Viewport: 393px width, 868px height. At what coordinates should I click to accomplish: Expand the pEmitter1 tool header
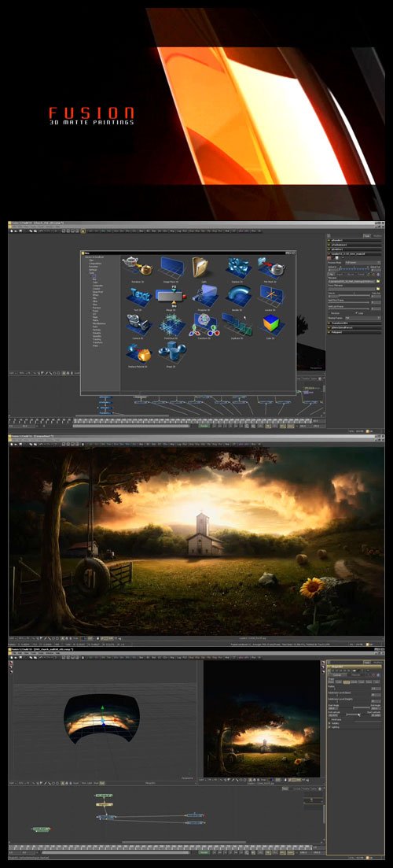(354, 249)
